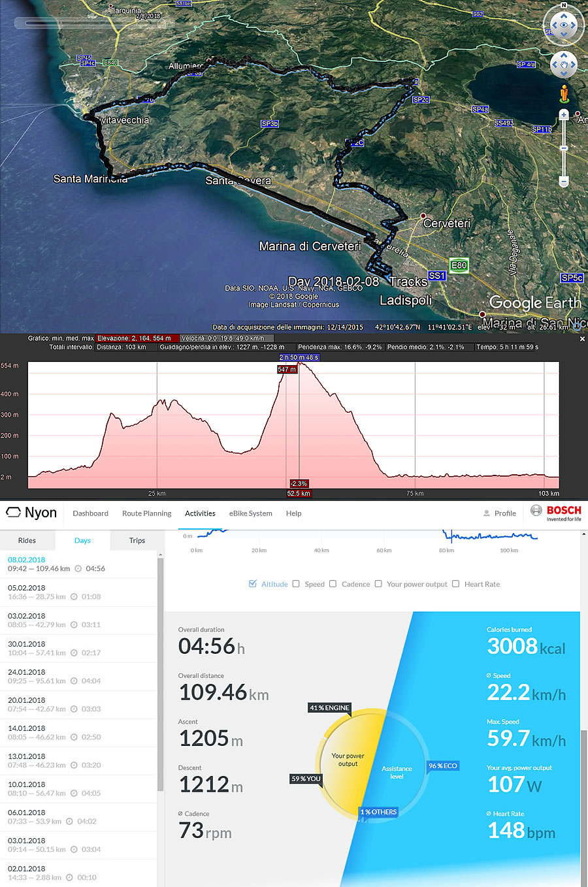588x887 pixels.
Task: Click the N north compass marker
Action: (564, 6)
